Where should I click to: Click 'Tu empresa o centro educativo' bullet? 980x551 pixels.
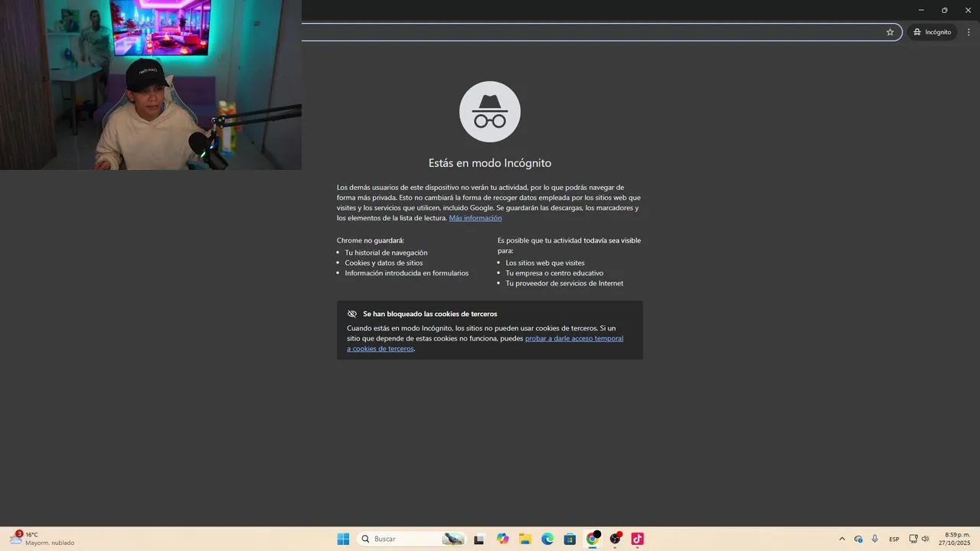[554, 273]
